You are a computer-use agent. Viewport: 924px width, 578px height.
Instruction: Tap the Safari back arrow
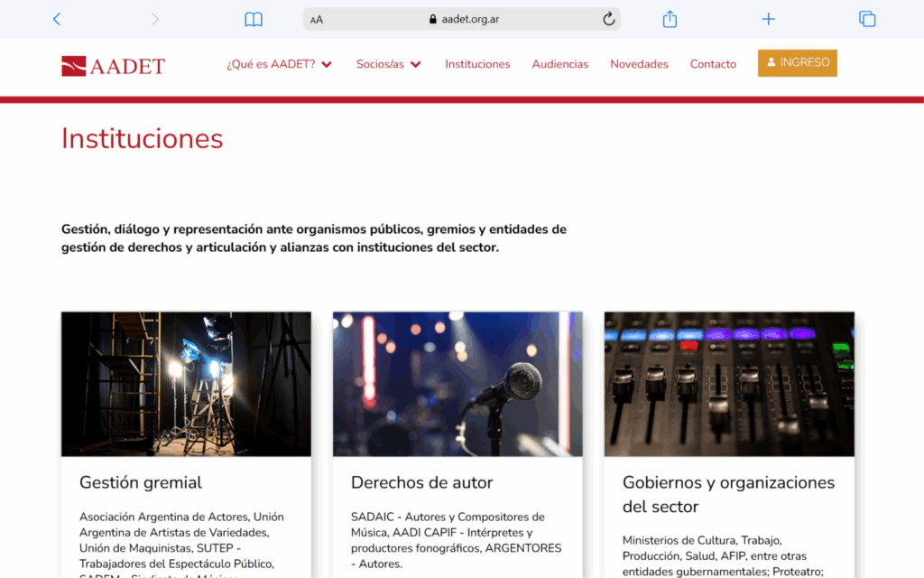[57, 19]
